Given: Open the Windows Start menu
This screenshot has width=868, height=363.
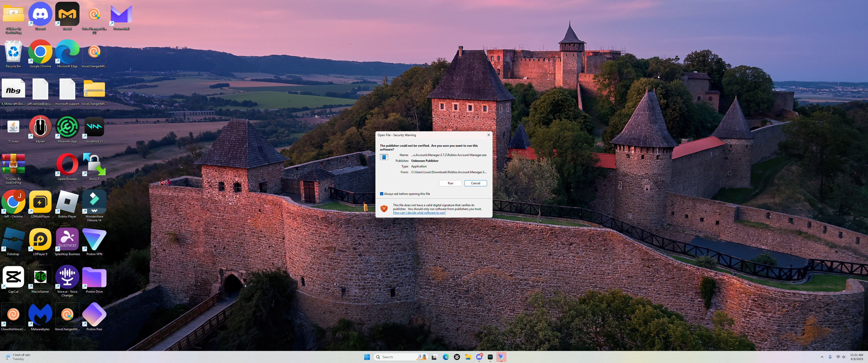Looking at the screenshot, I should click(x=367, y=357).
